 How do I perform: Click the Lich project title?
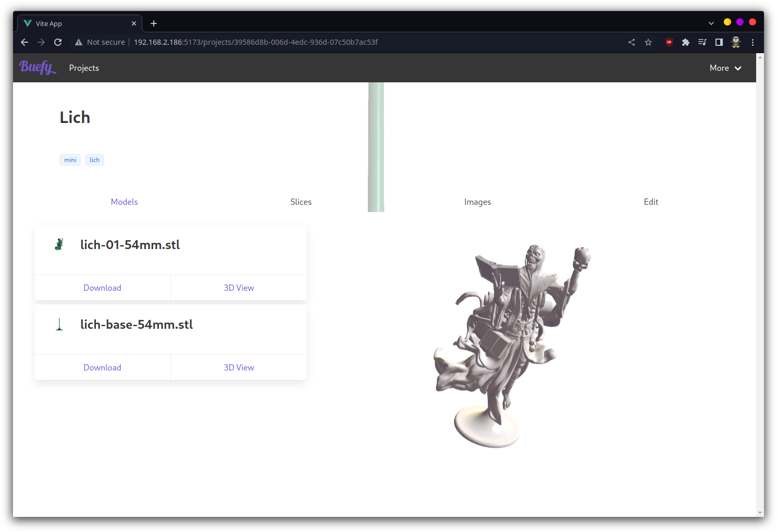[x=75, y=117]
